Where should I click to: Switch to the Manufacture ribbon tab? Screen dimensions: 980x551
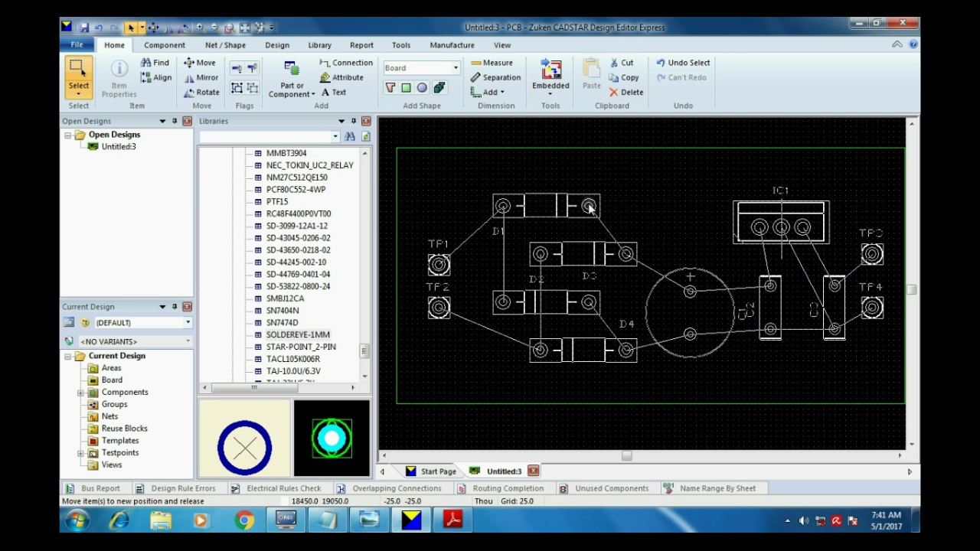(x=452, y=45)
